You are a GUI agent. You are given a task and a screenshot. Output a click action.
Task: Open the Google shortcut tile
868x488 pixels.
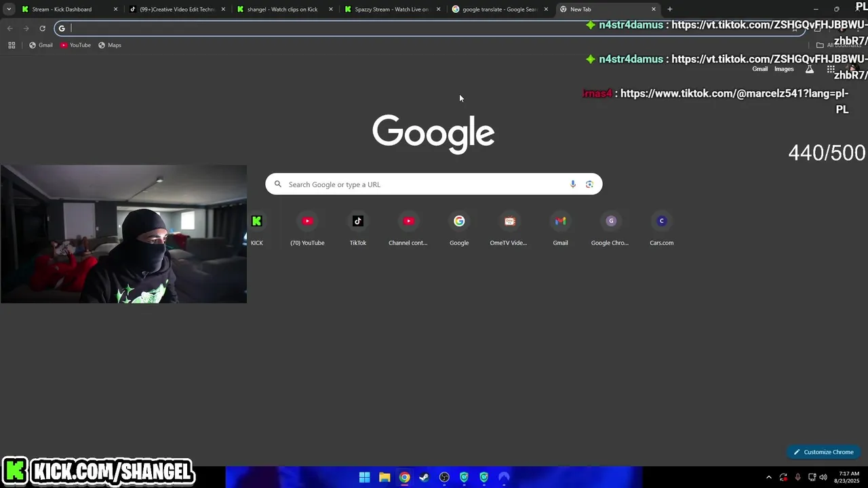[459, 228]
